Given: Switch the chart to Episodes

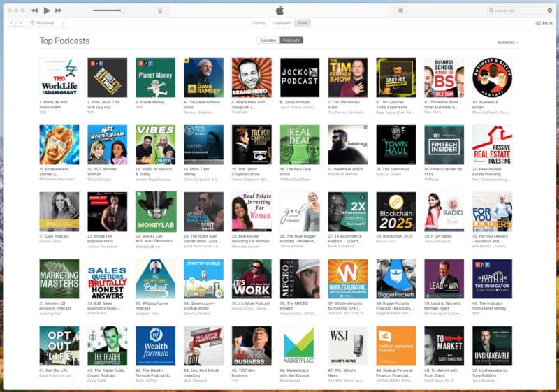Looking at the screenshot, I should tap(268, 41).
